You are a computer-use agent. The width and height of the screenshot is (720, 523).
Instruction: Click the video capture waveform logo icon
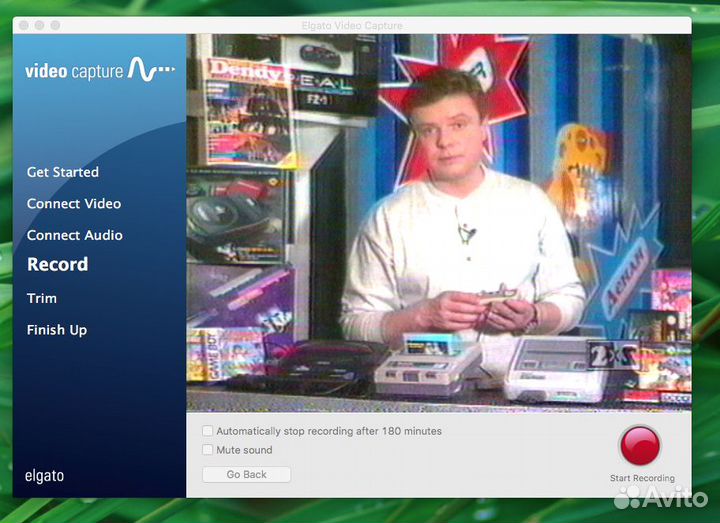(x=151, y=70)
